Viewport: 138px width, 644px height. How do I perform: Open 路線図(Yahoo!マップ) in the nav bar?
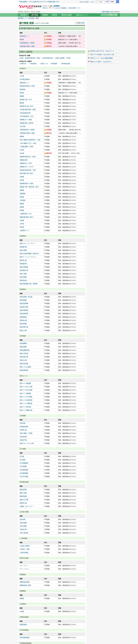[x=82, y=15]
